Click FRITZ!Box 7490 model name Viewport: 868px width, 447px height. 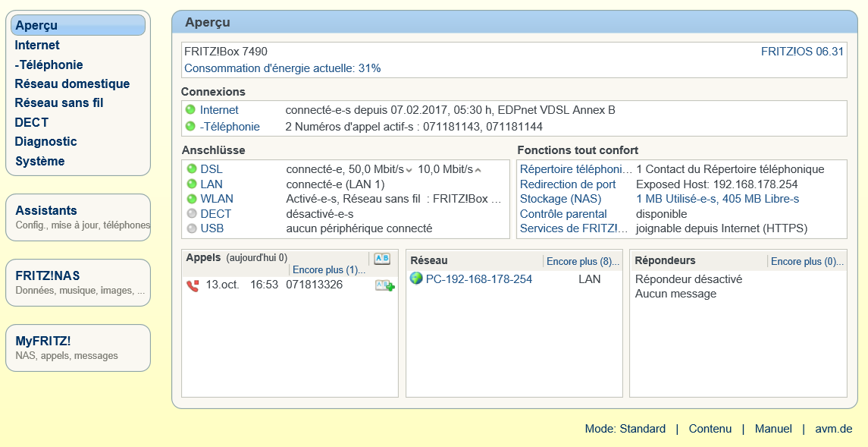coord(226,52)
